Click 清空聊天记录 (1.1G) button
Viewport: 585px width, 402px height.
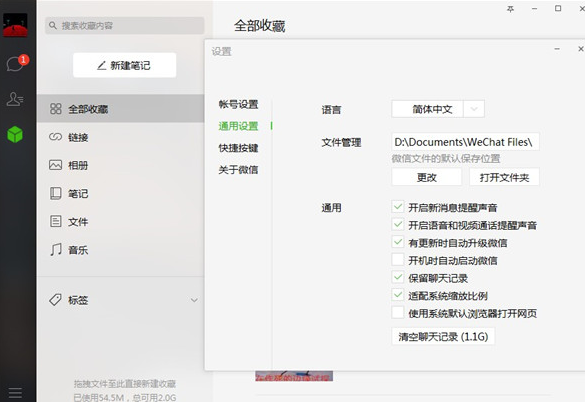point(443,337)
